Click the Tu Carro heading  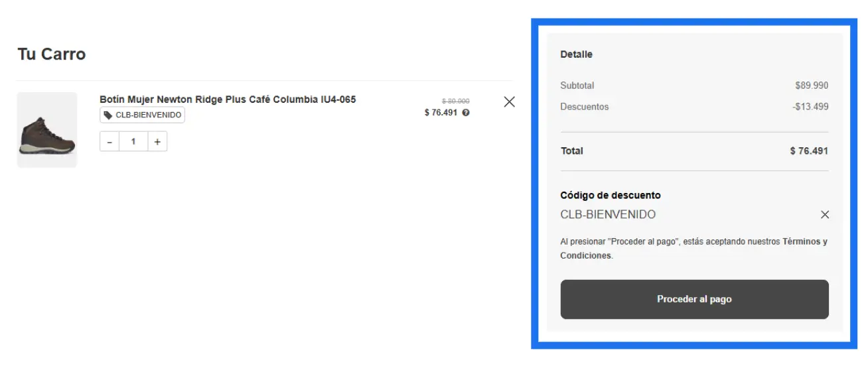[52, 54]
